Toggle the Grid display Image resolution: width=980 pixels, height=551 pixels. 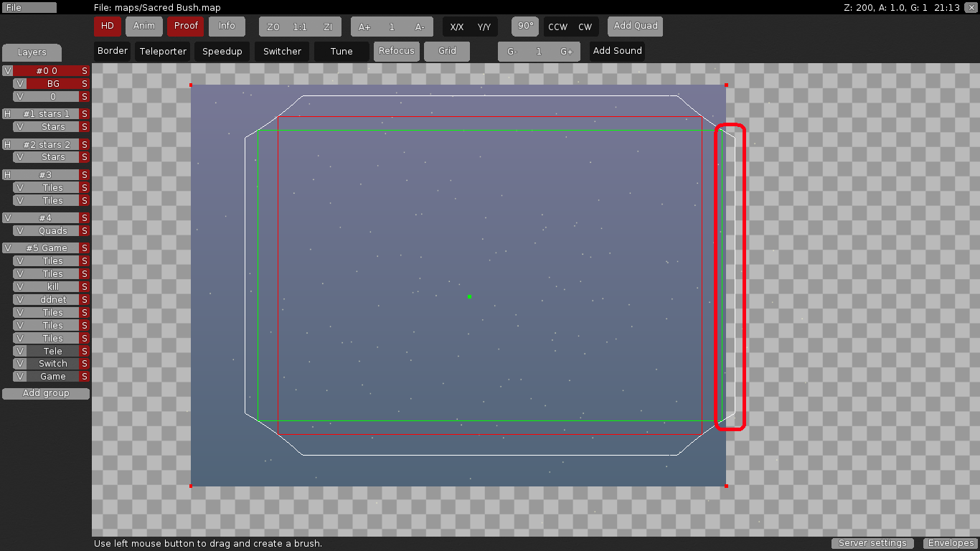(x=447, y=51)
